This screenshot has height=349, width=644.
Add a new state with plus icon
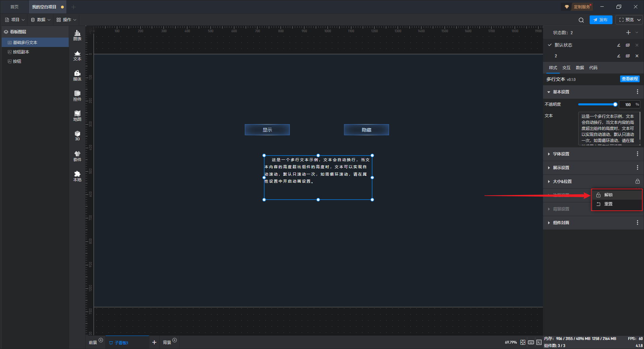[x=628, y=33]
